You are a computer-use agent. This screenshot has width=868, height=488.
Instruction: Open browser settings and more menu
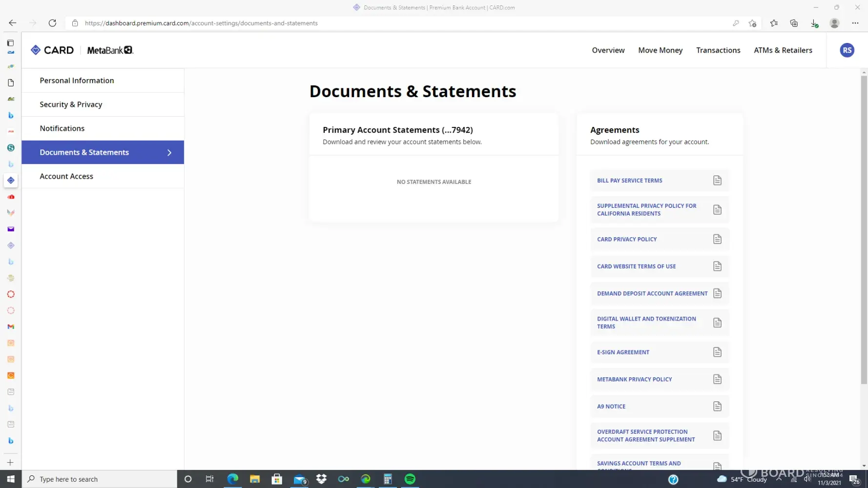point(855,23)
